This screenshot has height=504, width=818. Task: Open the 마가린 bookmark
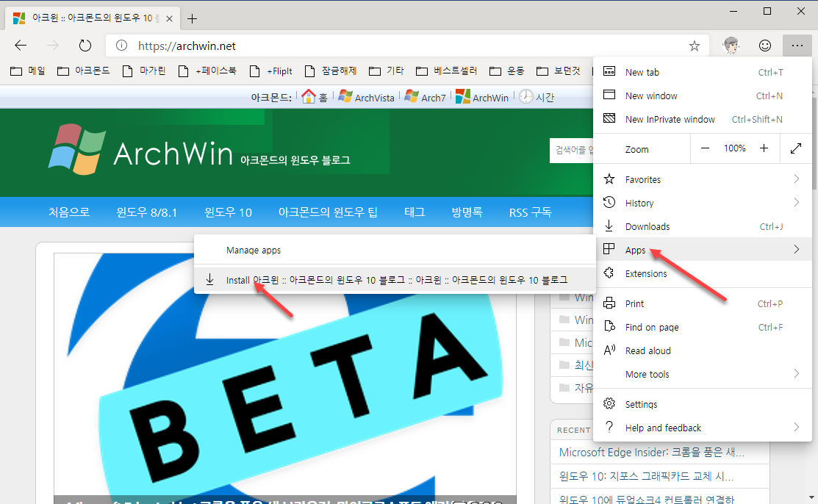pos(144,71)
